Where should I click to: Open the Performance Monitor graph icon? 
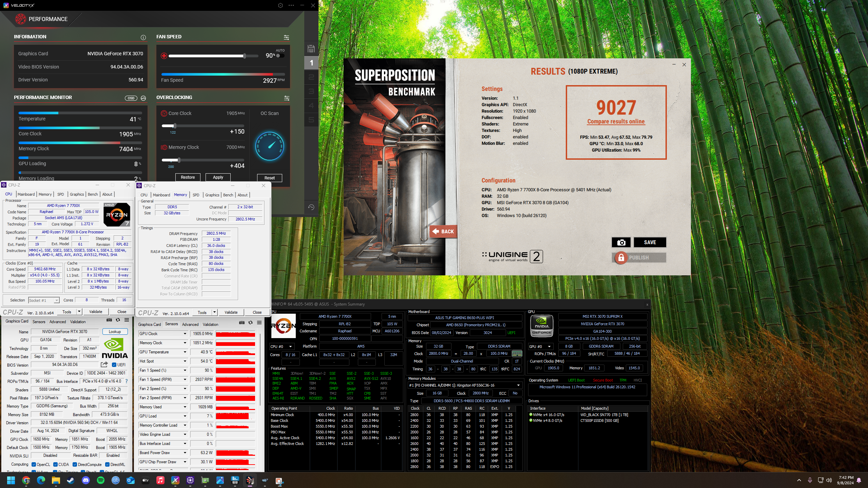[143, 98]
